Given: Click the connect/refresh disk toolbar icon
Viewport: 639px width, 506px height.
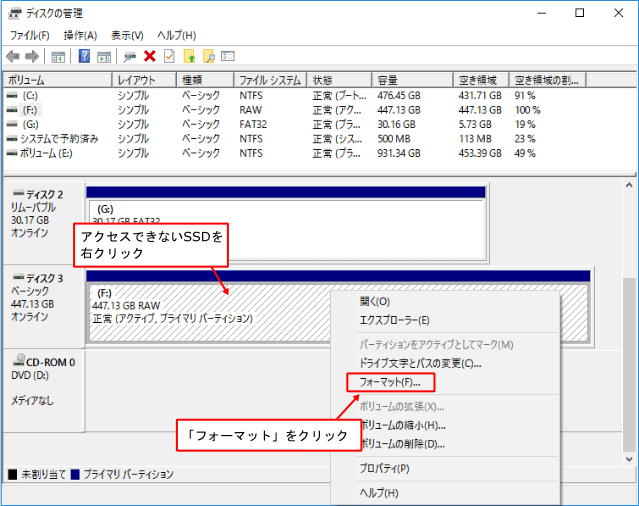Looking at the screenshot, I should (130, 57).
